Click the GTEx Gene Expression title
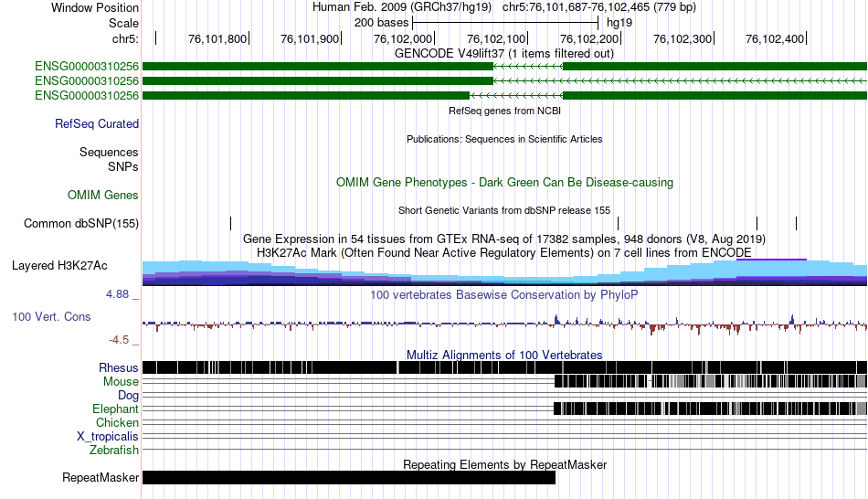Screen dimensions: 868x499 504,239
